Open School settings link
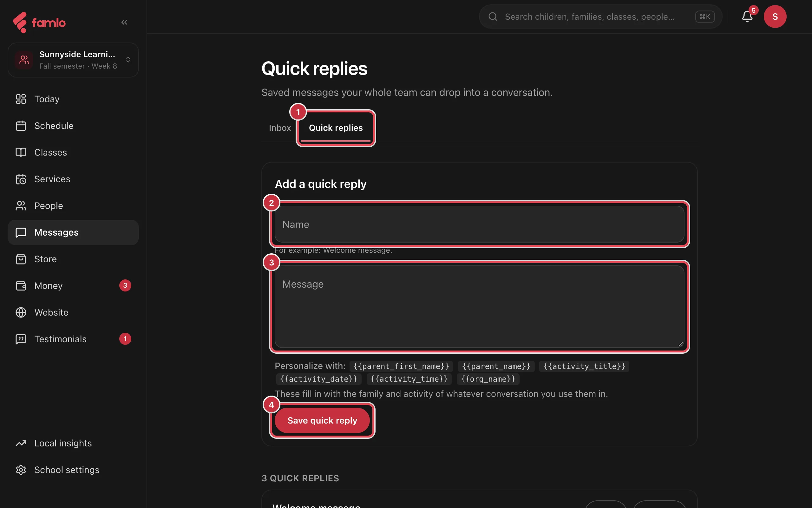This screenshot has height=508, width=812. pos(73,470)
